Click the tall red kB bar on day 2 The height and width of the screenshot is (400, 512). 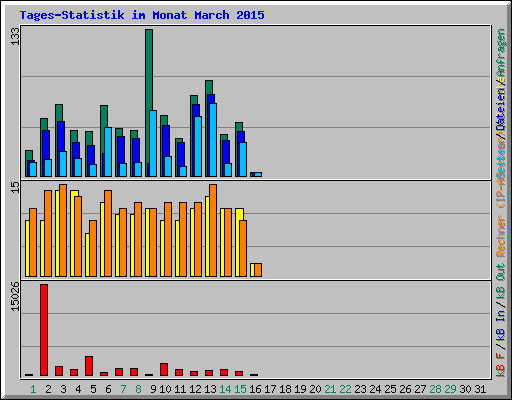pyautogui.click(x=44, y=330)
